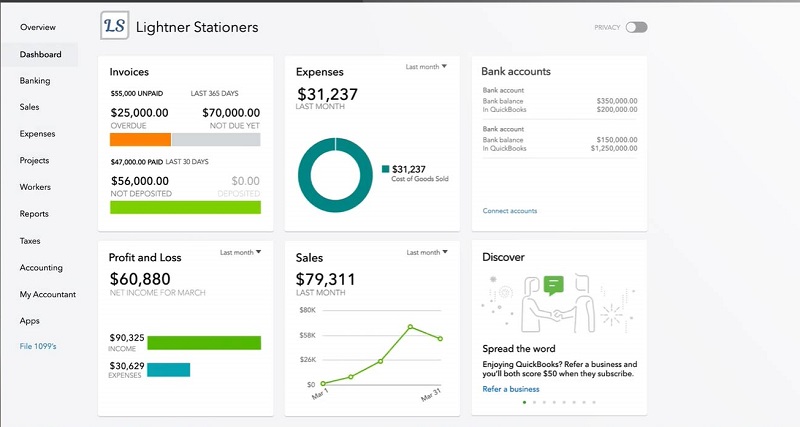Click the $56,000.00 not deposited amount

point(140,181)
